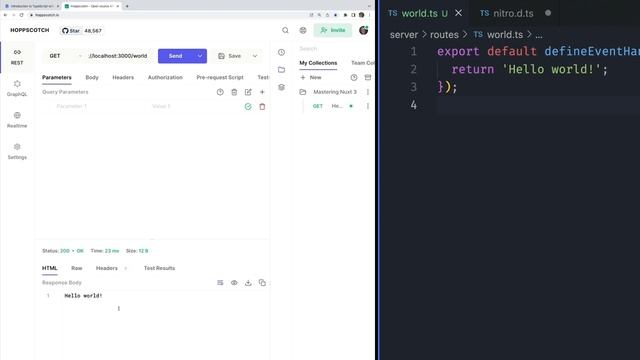Image resolution: width=640 pixels, height=360 pixels.
Task: Click the Parameter 1 key field
Action: tap(97, 107)
